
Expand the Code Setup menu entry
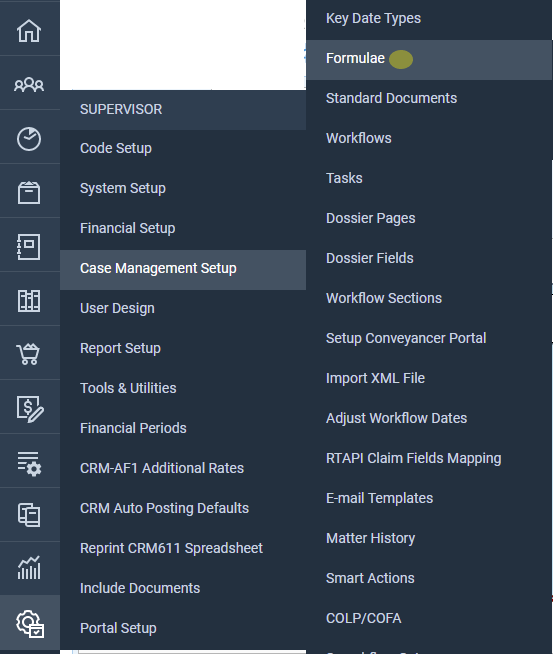(183, 148)
